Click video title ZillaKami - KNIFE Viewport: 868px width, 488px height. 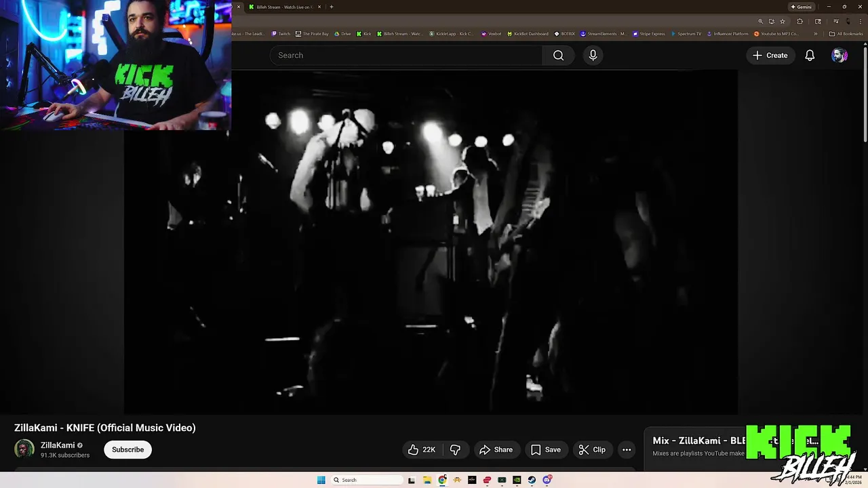click(105, 428)
